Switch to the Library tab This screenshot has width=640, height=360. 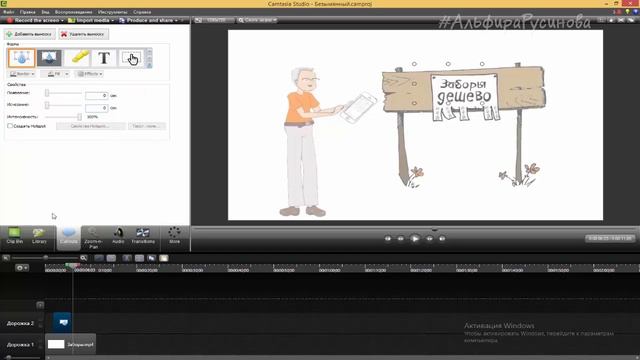(x=39, y=236)
